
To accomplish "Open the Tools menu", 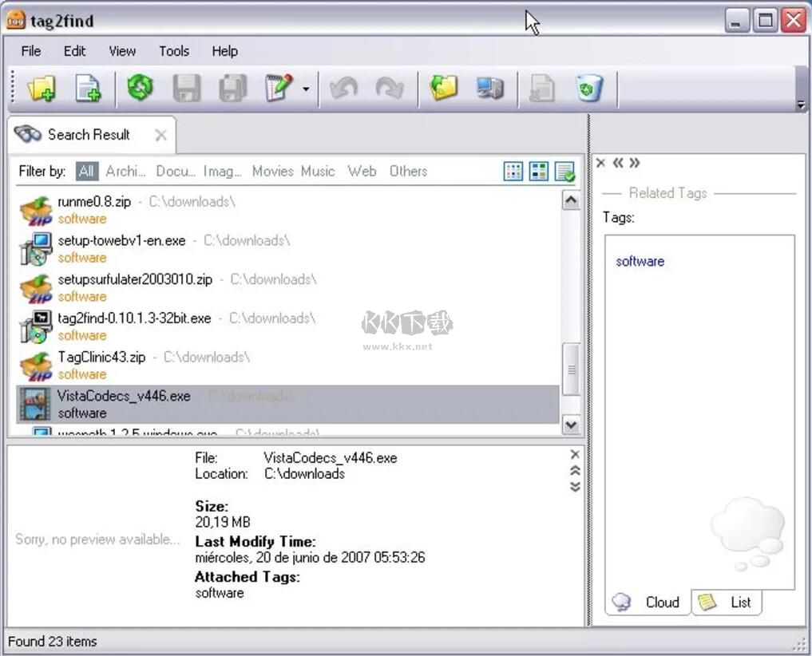I will click(173, 51).
